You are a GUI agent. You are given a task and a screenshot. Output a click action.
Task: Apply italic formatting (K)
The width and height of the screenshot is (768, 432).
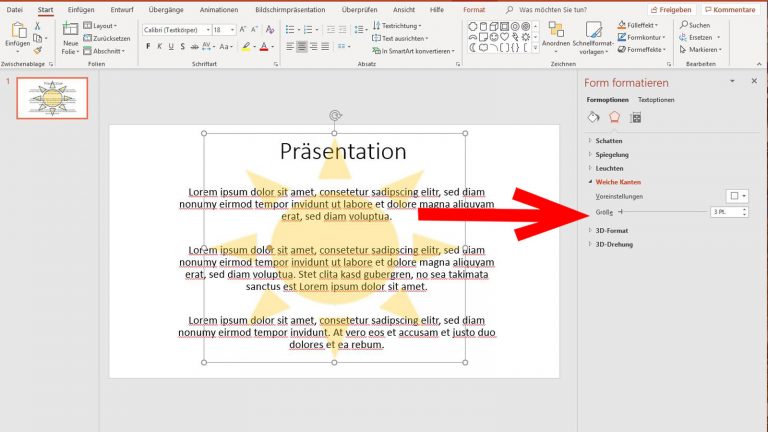pyautogui.click(x=159, y=47)
